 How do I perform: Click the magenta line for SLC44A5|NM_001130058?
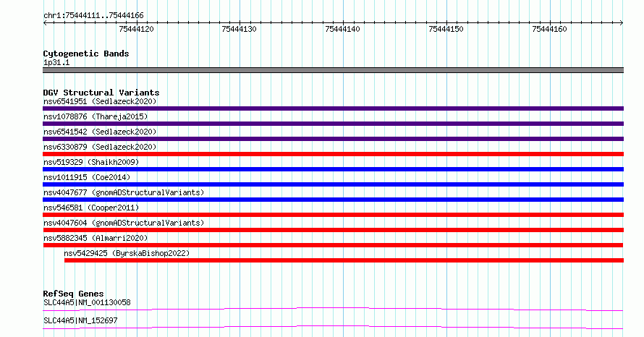333,309
